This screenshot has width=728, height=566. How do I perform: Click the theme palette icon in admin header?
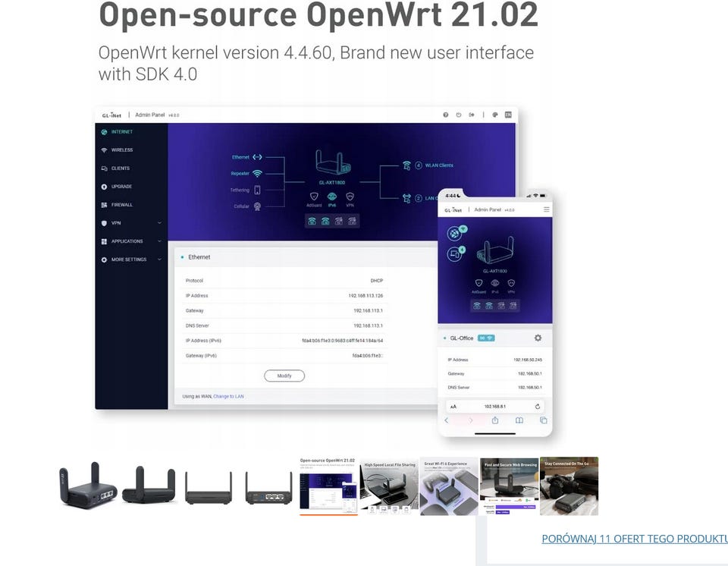[x=495, y=115]
